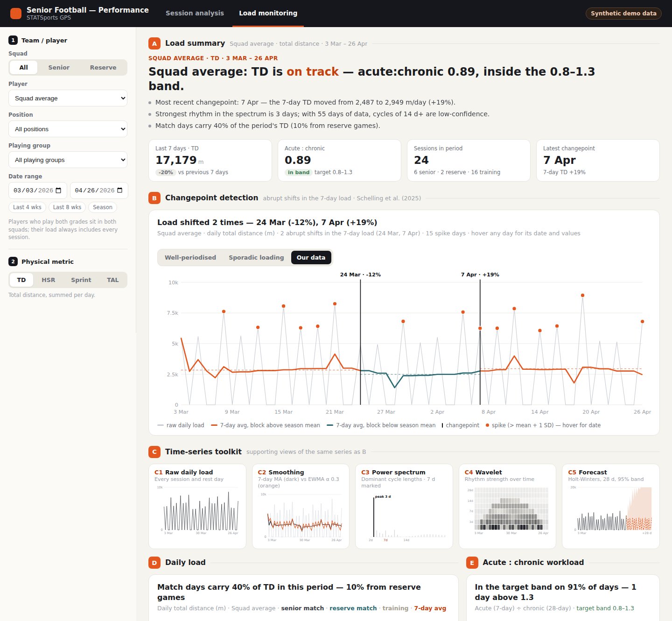Apply the Last 4 wks range
672x621 pixels.
click(x=27, y=207)
